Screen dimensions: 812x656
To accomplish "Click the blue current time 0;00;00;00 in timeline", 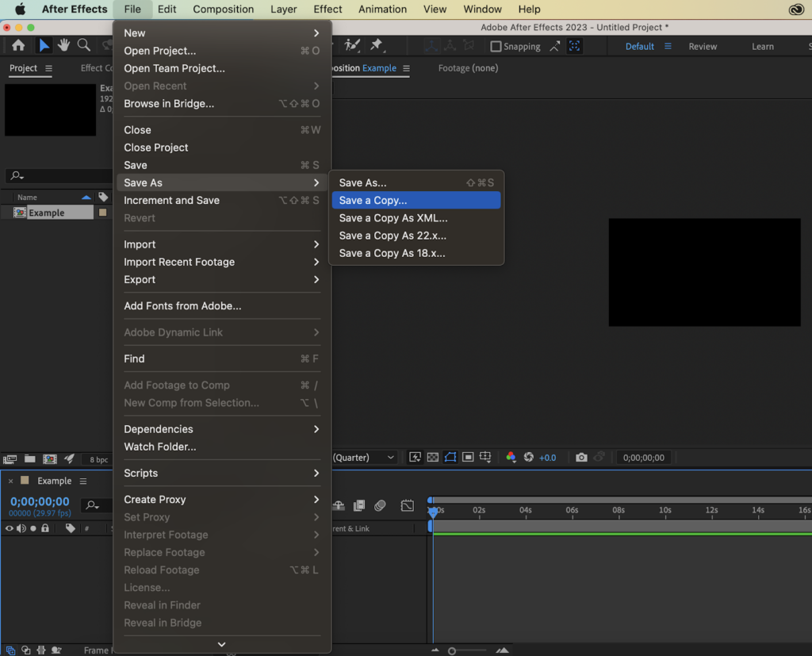I will [40, 501].
